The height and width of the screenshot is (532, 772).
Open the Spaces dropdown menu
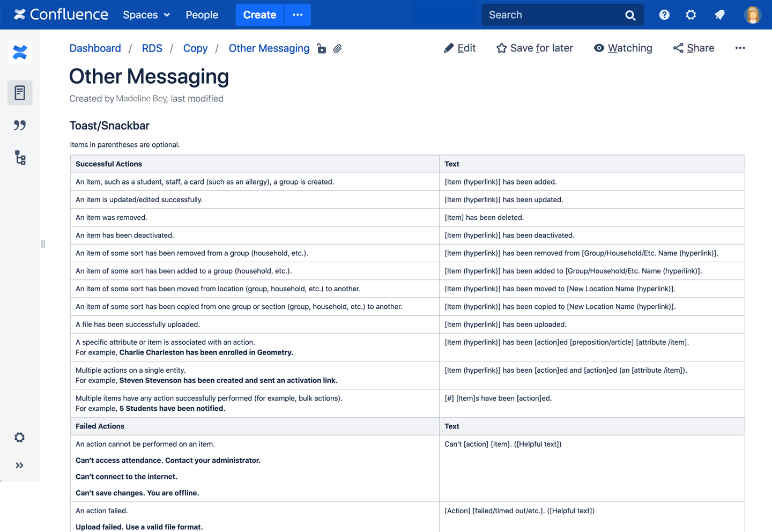tap(146, 14)
